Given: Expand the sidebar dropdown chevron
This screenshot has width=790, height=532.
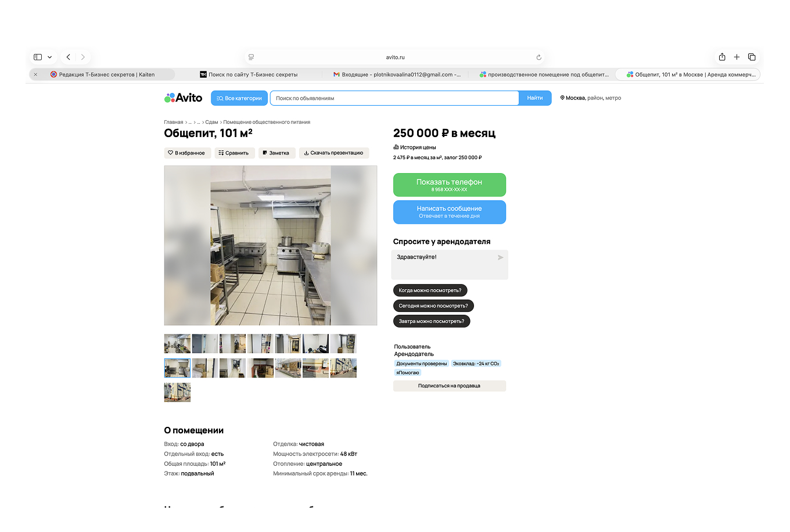Looking at the screenshot, I should tap(50, 57).
